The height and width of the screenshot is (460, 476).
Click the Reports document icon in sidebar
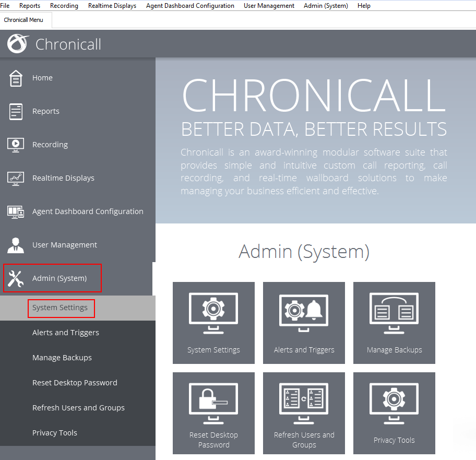(x=16, y=111)
